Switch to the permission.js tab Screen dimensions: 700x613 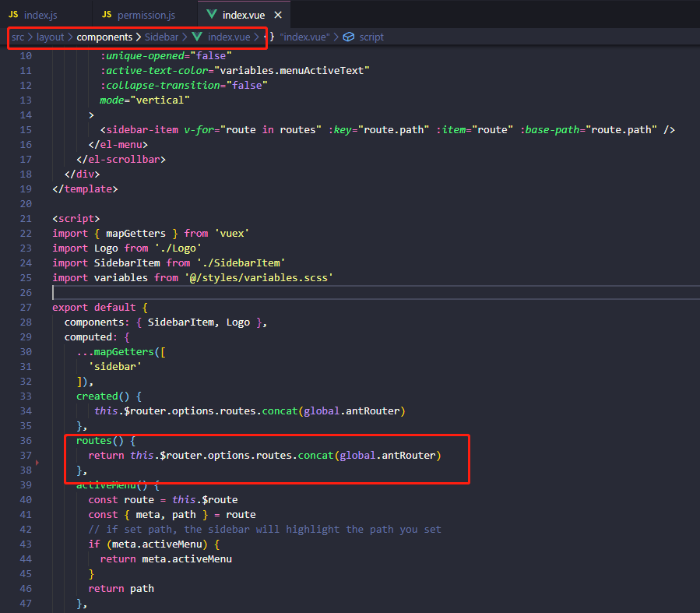coord(146,15)
